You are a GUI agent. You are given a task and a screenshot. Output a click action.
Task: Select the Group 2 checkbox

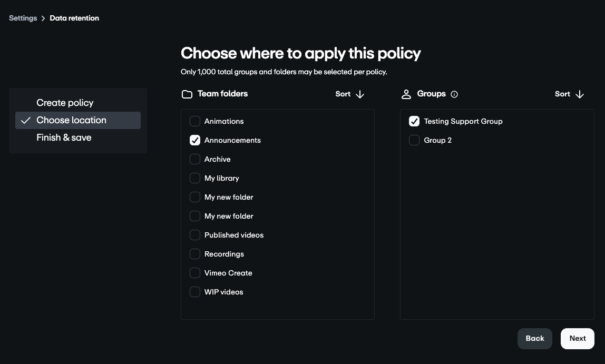tap(414, 140)
